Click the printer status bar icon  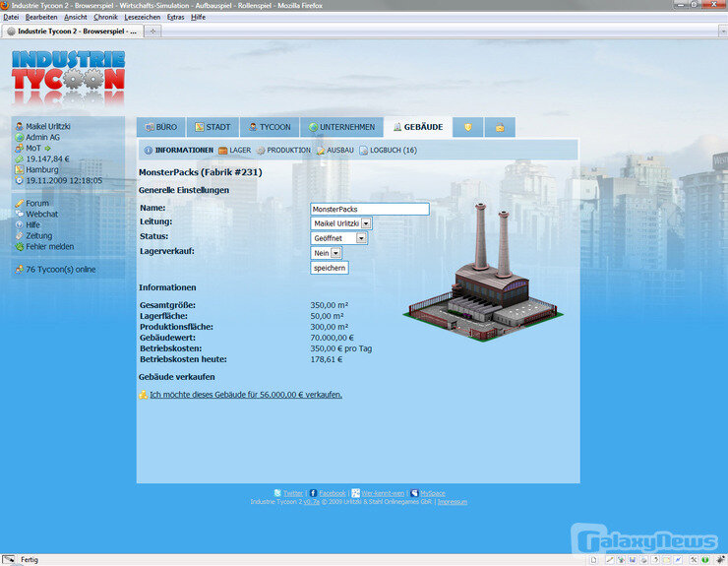point(643,560)
